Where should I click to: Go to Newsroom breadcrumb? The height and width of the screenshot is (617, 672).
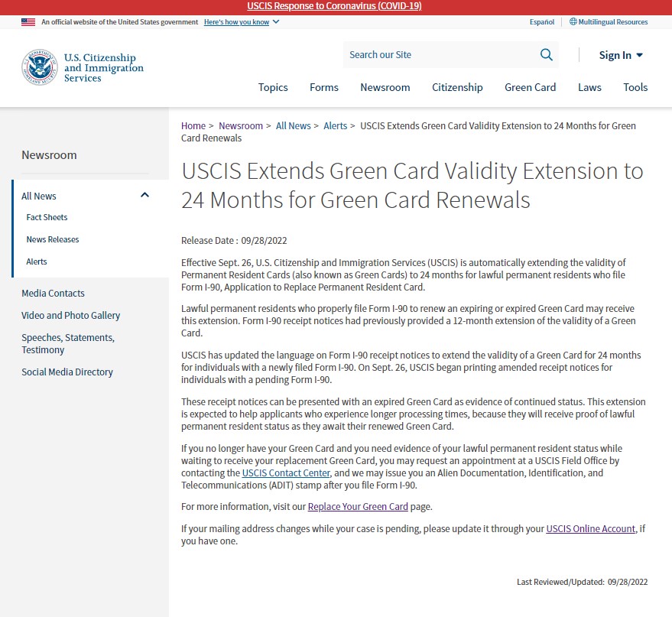click(x=240, y=126)
